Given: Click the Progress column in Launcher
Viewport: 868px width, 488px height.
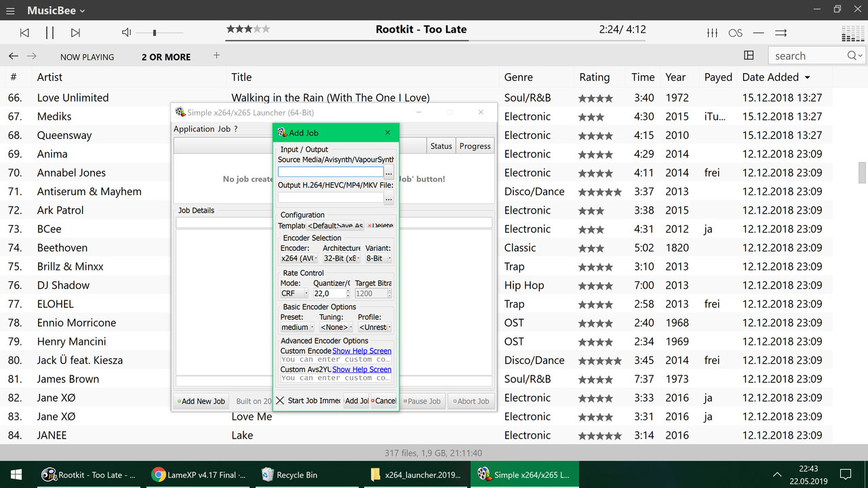Looking at the screenshot, I should [475, 146].
